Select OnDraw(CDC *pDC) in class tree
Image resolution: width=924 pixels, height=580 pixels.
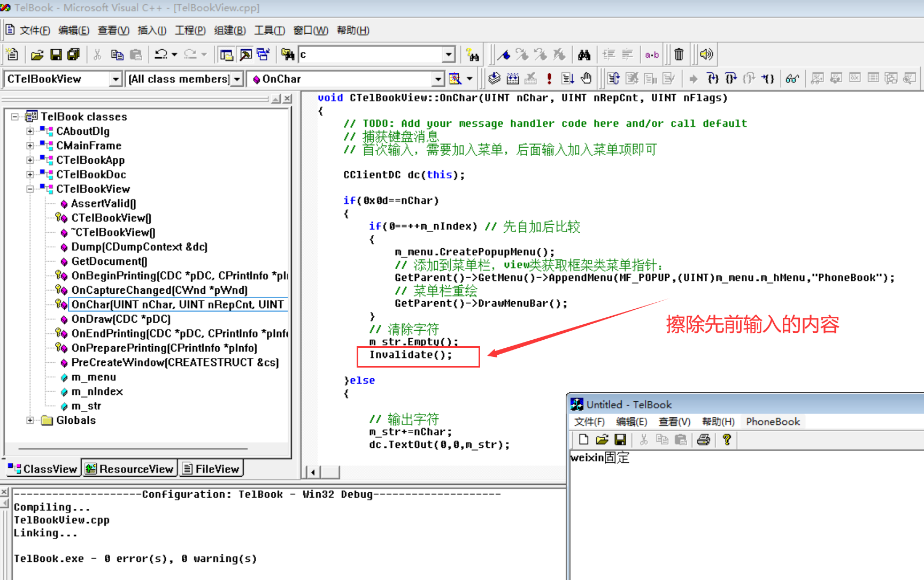click(x=121, y=319)
